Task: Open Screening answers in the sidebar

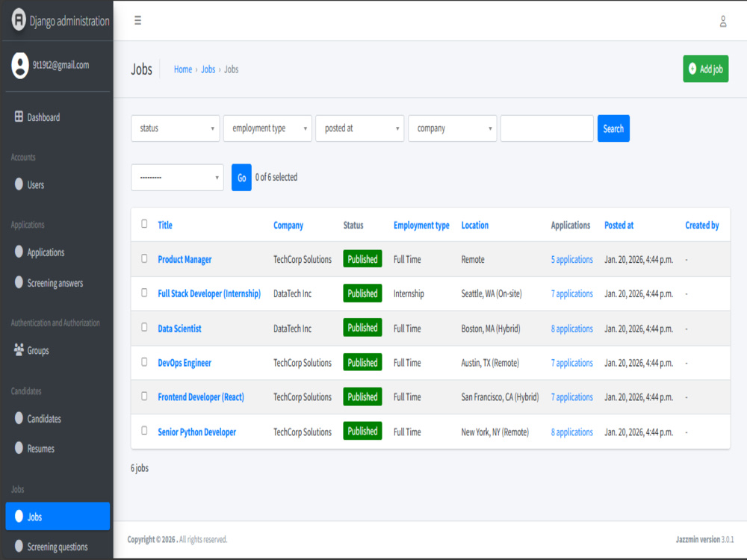Action: click(58, 283)
